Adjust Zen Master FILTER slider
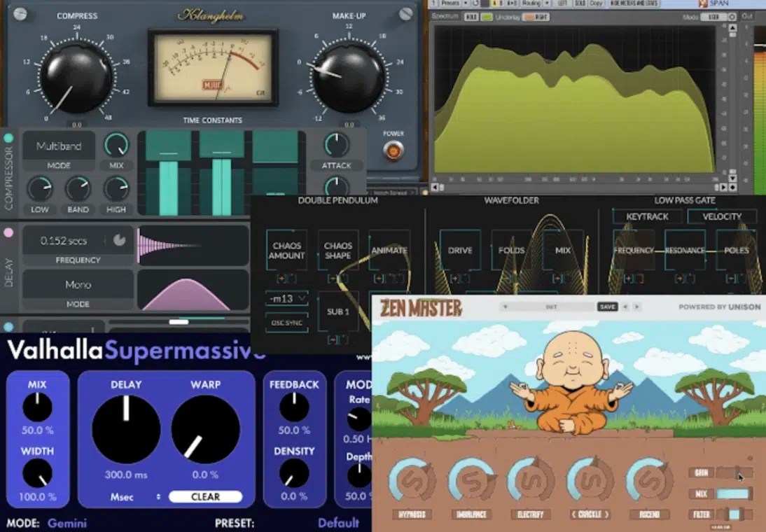 734,514
